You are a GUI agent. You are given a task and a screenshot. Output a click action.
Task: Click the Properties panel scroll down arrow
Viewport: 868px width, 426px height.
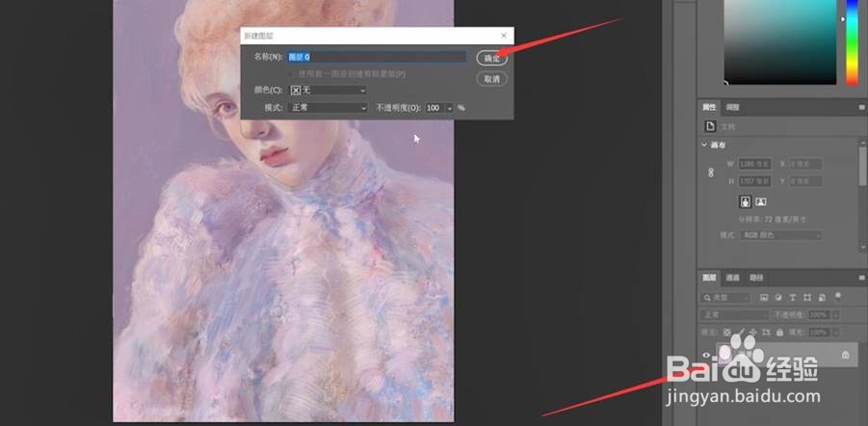point(863,247)
